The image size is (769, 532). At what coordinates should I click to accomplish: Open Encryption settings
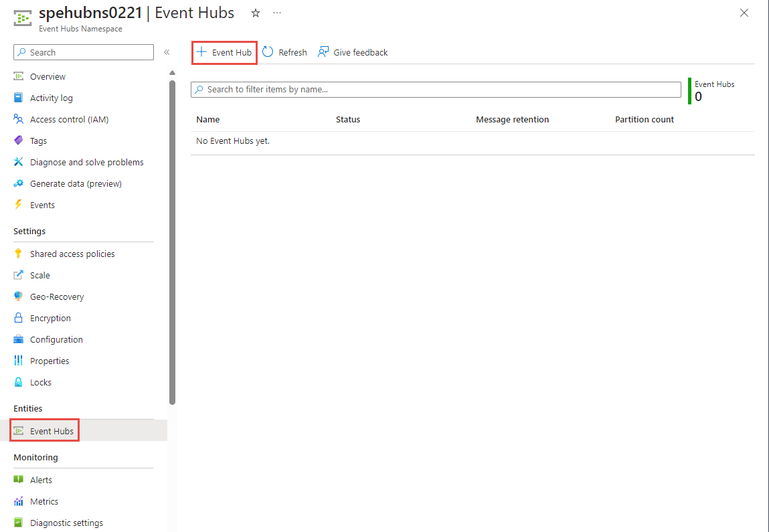(x=50, y=319)
